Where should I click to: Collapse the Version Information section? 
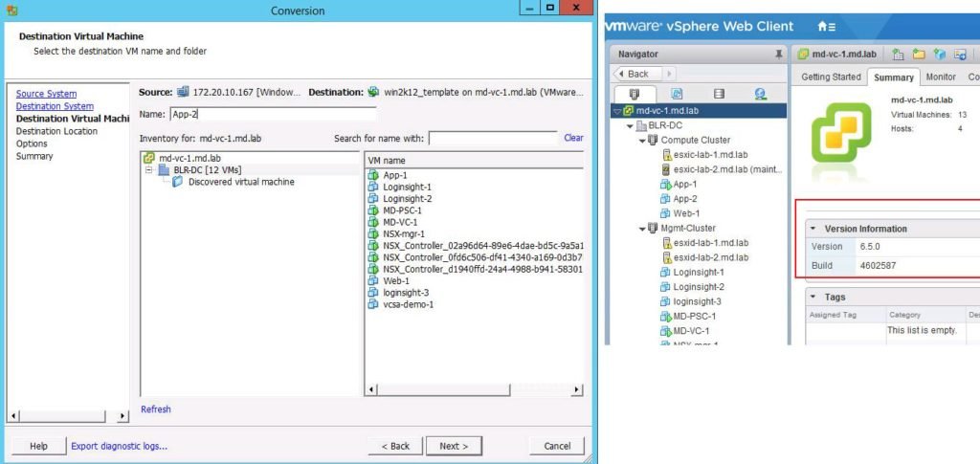pos(813,229)
